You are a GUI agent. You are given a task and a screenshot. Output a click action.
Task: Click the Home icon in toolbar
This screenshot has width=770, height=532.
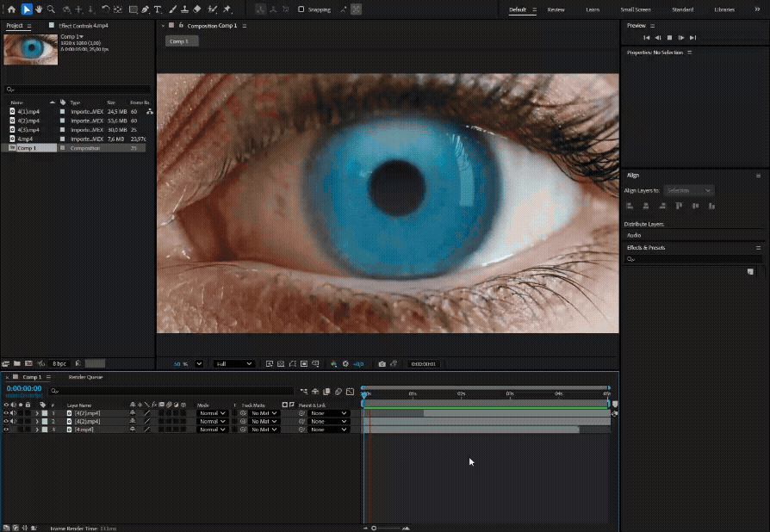pos(11,9)
